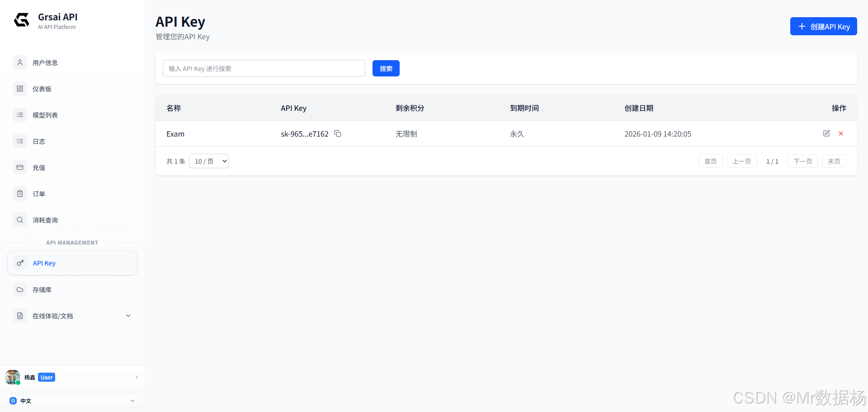Click the 剩余积分 column header

[410, 108]
